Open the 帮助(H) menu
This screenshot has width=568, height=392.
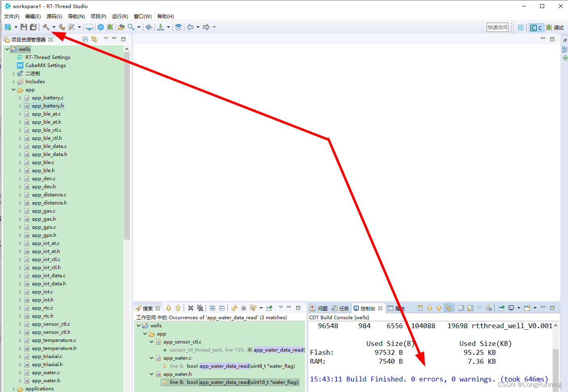tap(165, 17)
